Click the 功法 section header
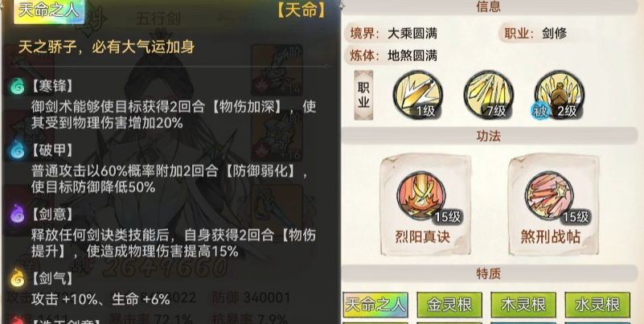644x324 pixels. click(x=488, y=136)
